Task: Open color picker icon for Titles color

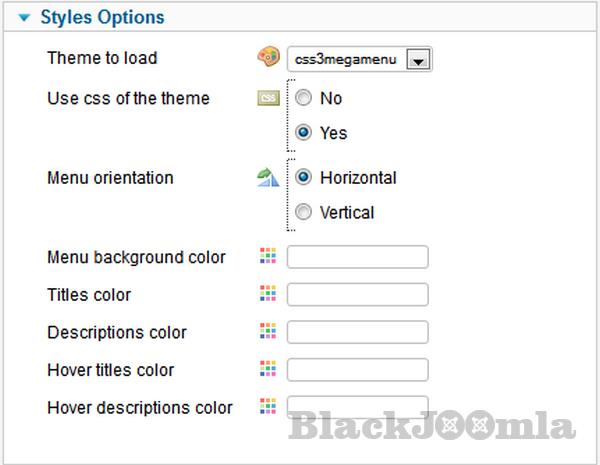Action: pos(267,294)
